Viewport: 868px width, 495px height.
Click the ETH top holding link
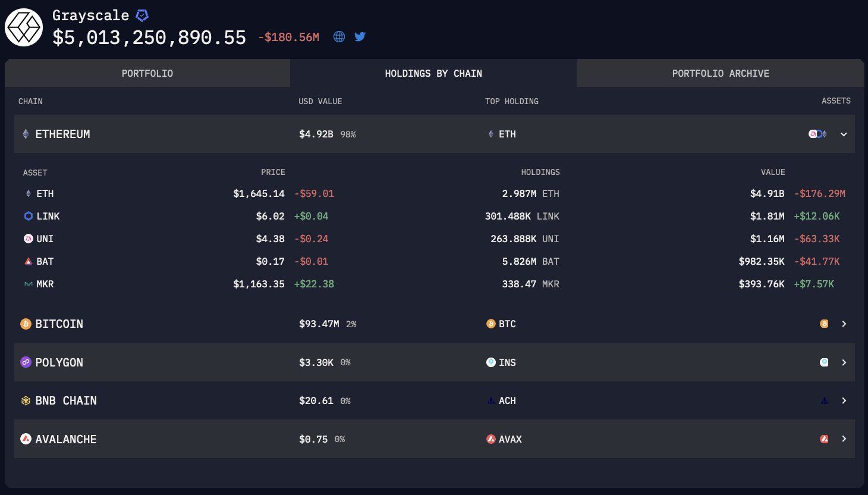tap(501, 134)
